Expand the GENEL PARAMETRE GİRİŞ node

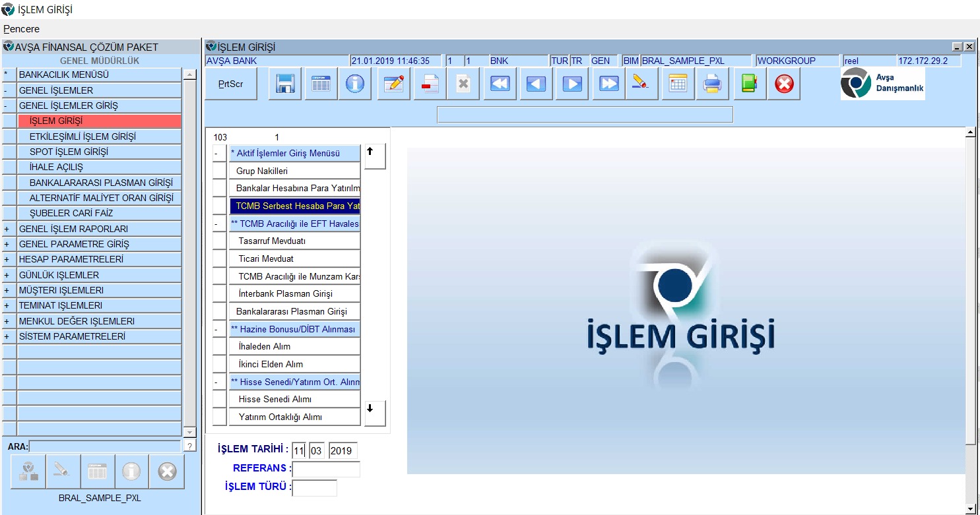click(9, 244)
